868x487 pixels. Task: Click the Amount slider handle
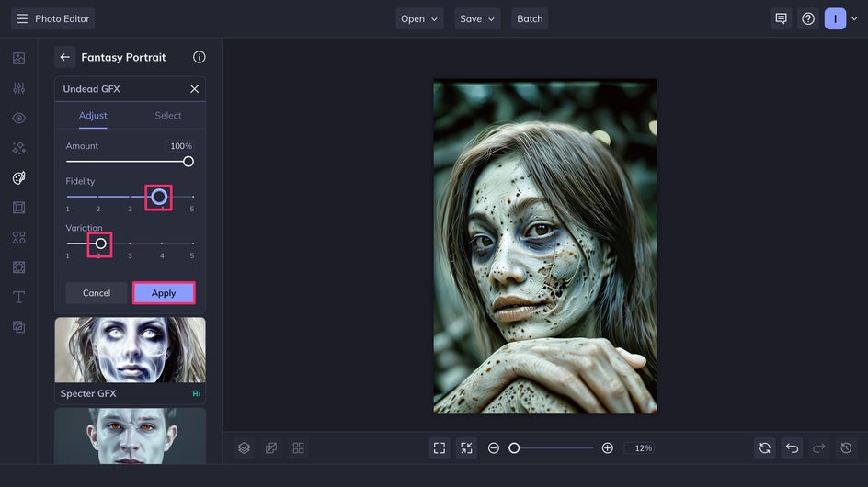click(188, 162)
